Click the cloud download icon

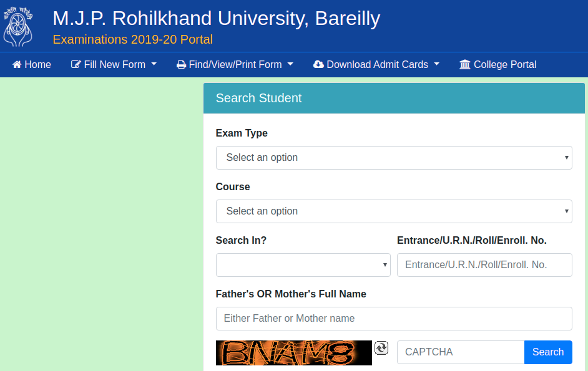point(318,64)
